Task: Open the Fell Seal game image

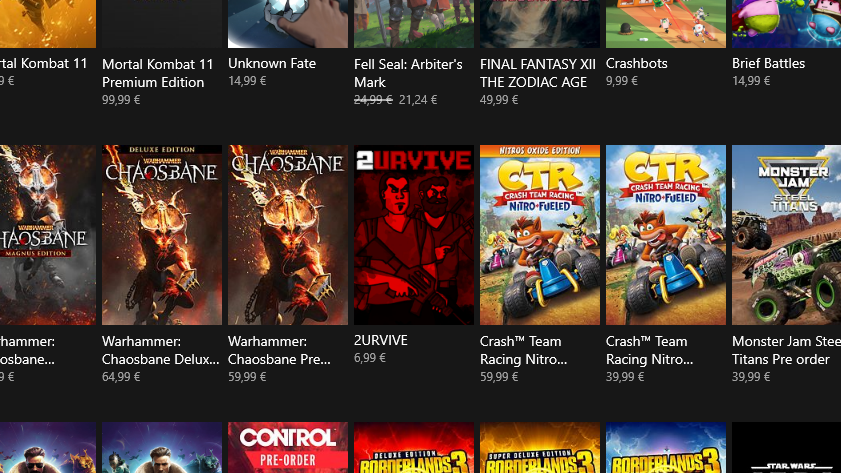Action: click(x=414, y=24)
